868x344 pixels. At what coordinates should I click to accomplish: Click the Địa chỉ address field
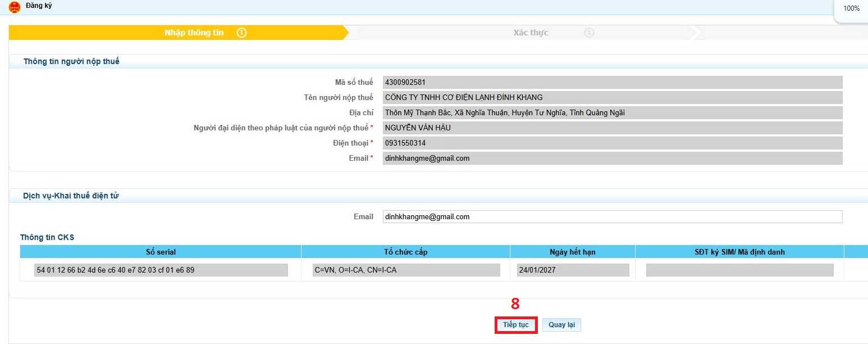click(x=613, y=113)
